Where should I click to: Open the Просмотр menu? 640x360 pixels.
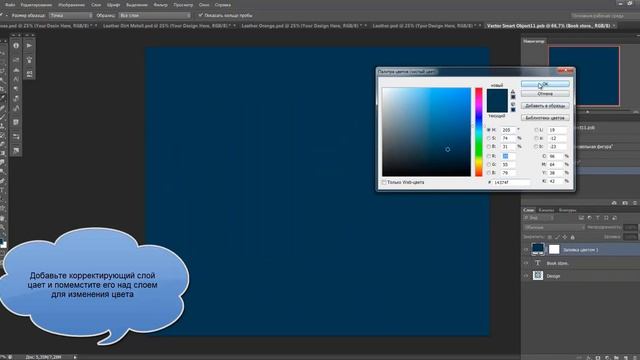tap(183, 5)
